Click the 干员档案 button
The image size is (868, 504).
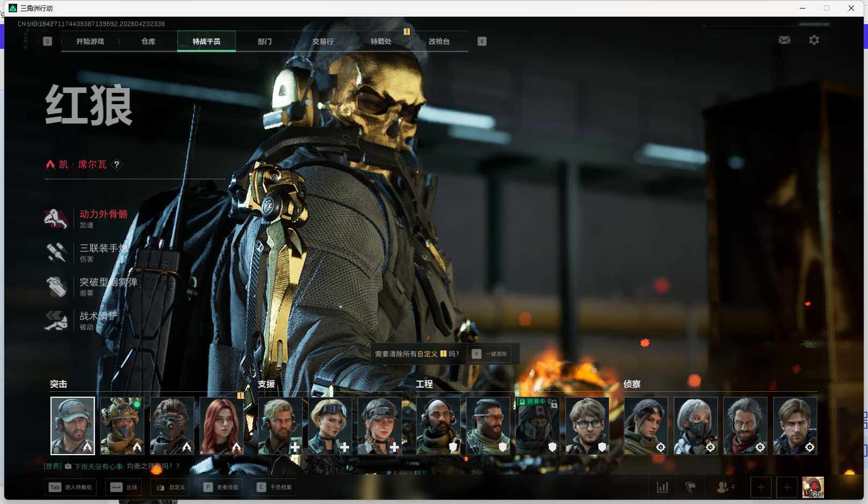coord(274,487)
